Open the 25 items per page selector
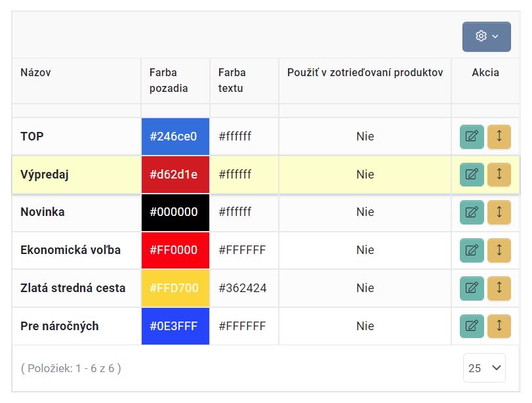 pos(484,368)
